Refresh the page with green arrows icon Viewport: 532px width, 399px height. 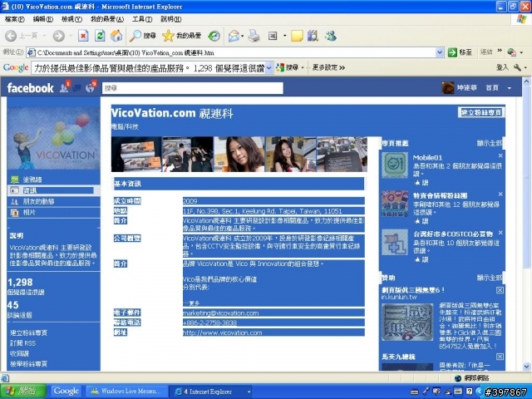click(x=100, y=36)
